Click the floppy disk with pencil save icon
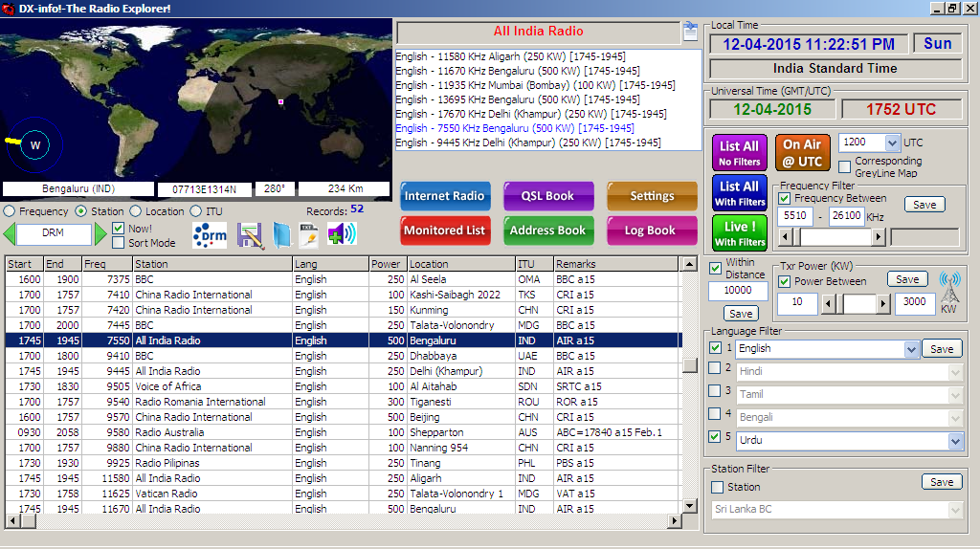Viewport: 980px width, 549px height. [x=250, y=235]
